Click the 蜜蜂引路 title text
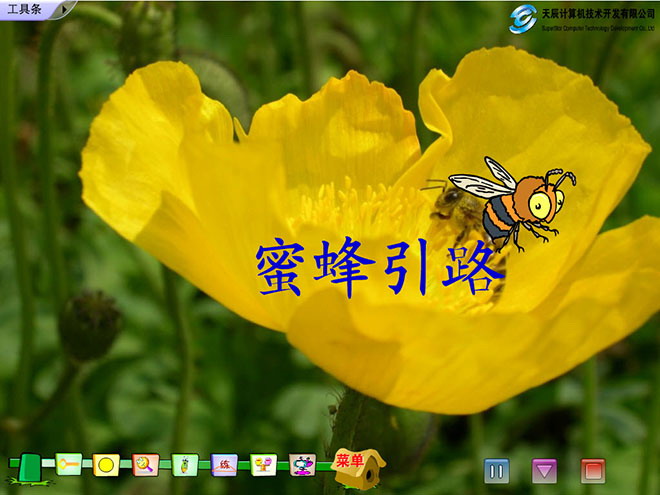660x495 pixels. 378,267
